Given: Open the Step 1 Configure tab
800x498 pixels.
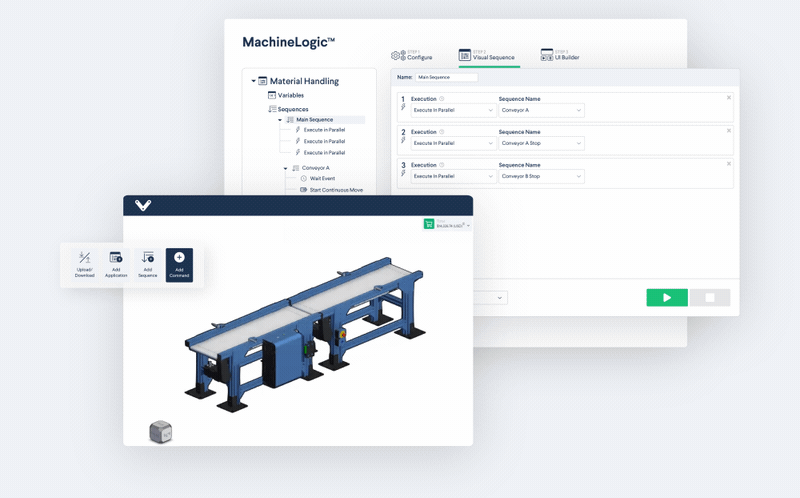Looking at the screenshot, I should (x=412, y=55).
